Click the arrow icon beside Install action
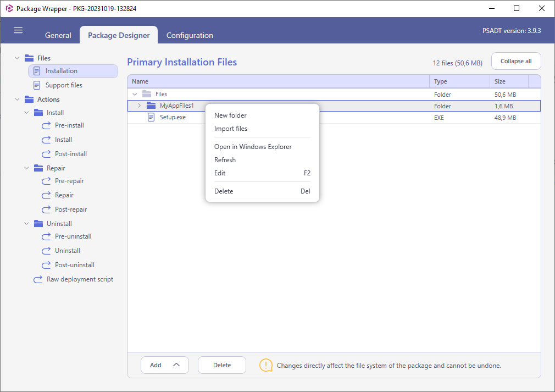555x392 pixels. [x=46, y=140]
